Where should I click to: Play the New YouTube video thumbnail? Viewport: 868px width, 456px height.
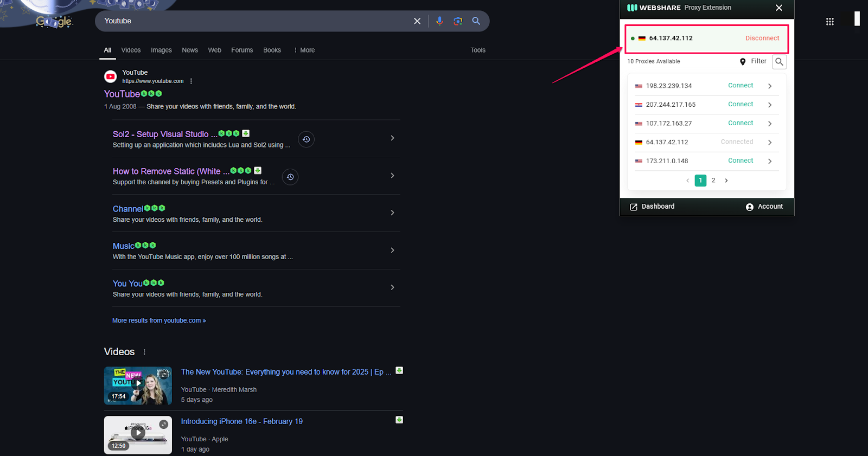(138, 386)
